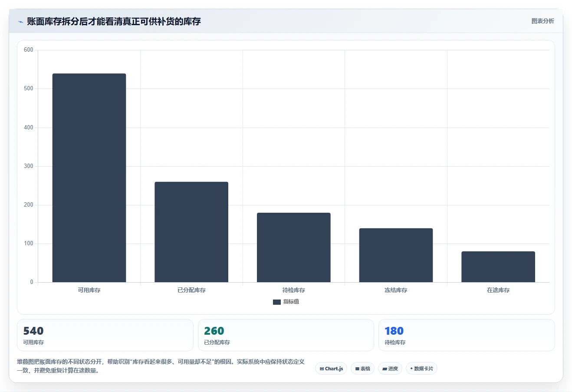Click the 待检库存 x-axis label
The height and width of the screenshot is (392, 572).
coord(294,290)
